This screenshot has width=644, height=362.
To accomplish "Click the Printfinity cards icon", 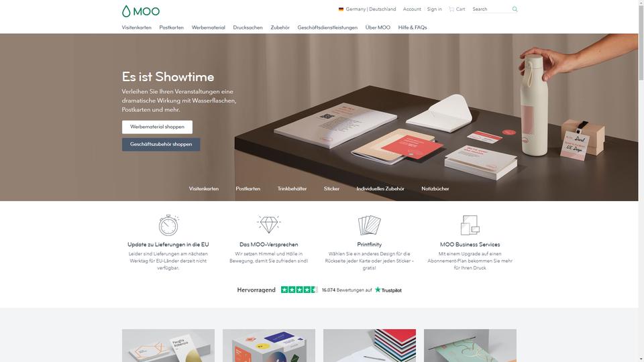I will pyautogui.click(x=369, y=225).
